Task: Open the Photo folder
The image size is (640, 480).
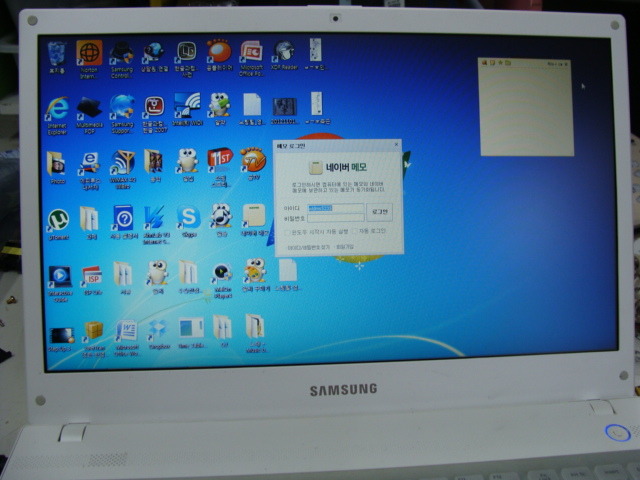Action: [57, 167]
